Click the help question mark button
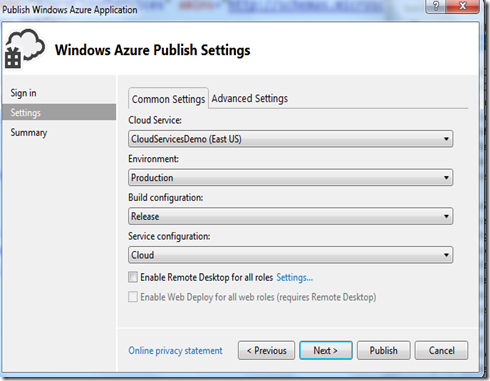Viewport: 490px width, 381px height. [435, 6]
